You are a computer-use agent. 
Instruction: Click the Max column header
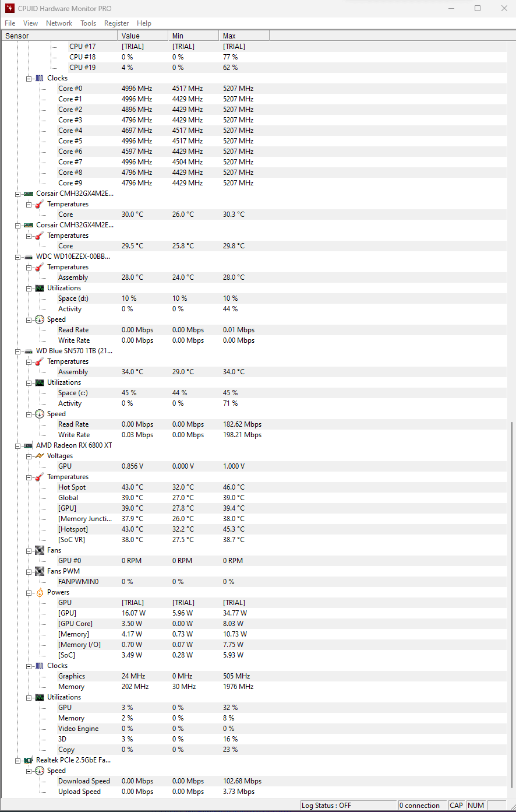[x=244, y=36]
